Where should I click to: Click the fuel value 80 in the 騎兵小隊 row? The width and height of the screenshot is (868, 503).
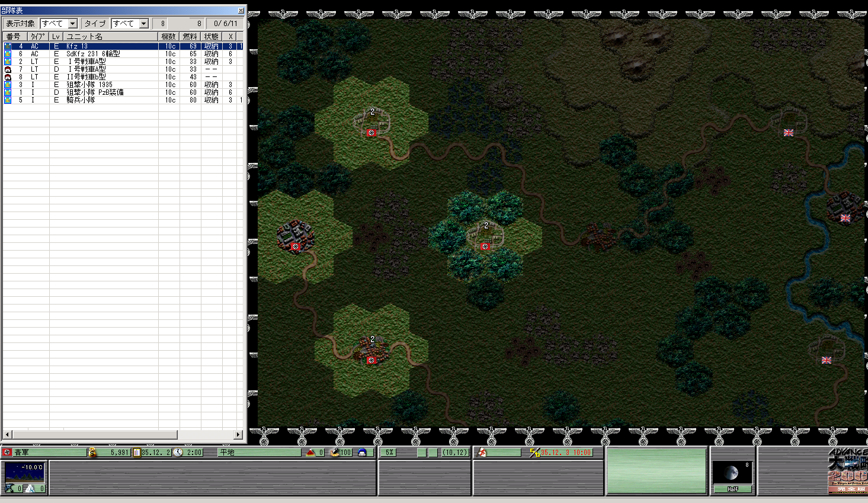click(x=193, y=100)
